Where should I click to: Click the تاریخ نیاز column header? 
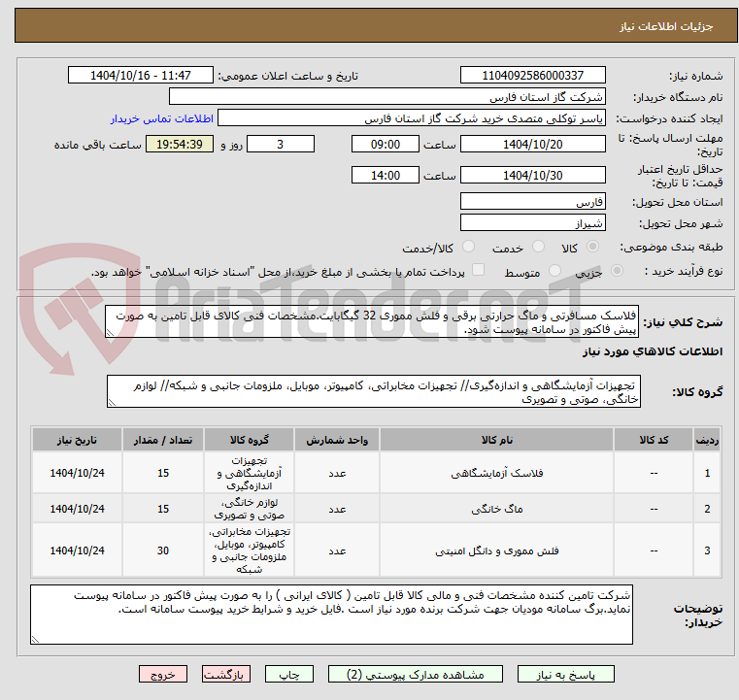click(78, 440)
